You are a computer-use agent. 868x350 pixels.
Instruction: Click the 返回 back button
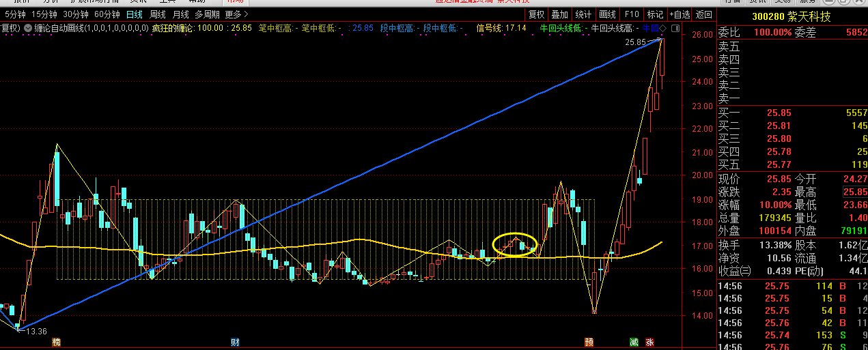pos(703,14)
